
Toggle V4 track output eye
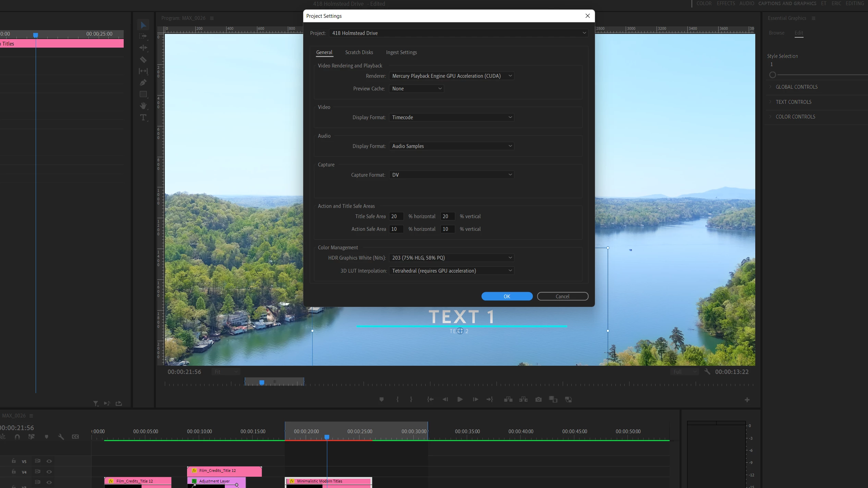point(49,472)
